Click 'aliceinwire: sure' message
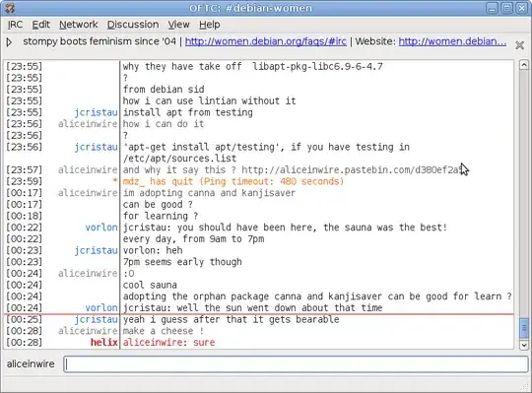The height and width of the screenshot is (393, 532). (x=168, y=342)
